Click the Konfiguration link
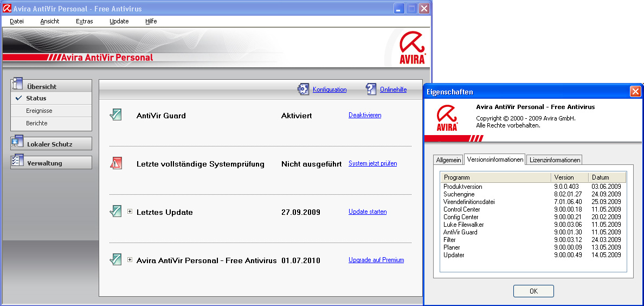 330,89
